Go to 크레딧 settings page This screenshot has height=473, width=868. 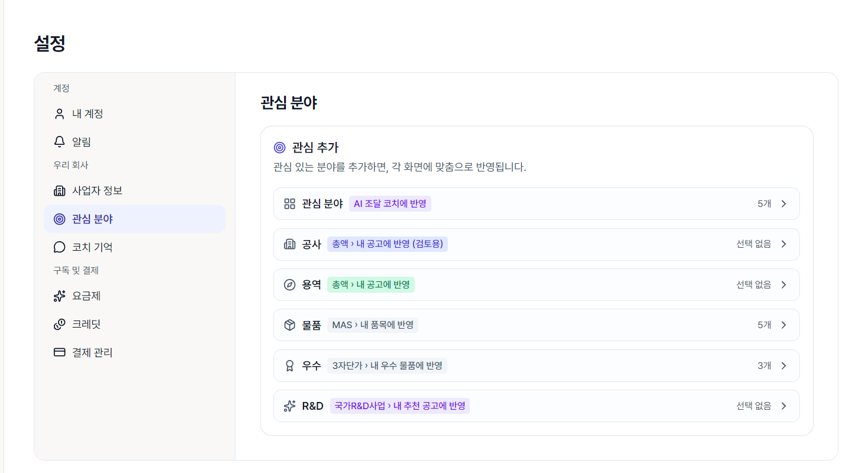(134, 324)
